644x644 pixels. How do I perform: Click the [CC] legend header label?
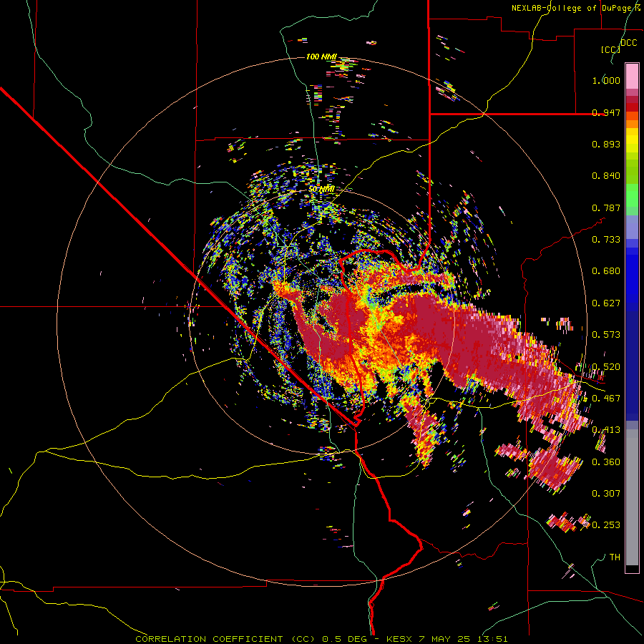[x=610, y=49]
